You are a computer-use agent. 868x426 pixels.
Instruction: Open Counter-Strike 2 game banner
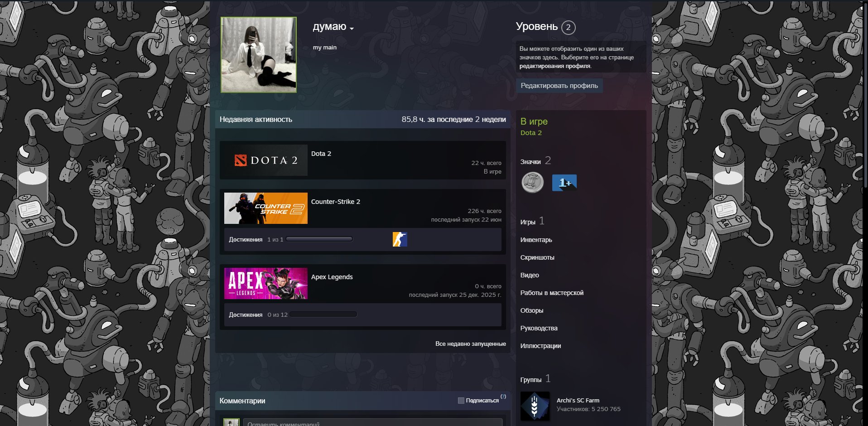(266, 208)
